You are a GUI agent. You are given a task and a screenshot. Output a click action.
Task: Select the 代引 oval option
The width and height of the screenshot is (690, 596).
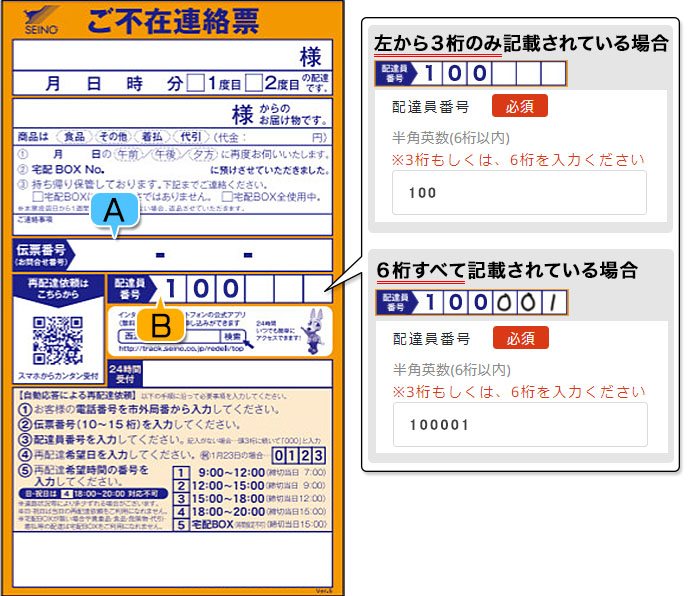click(191, 137)
